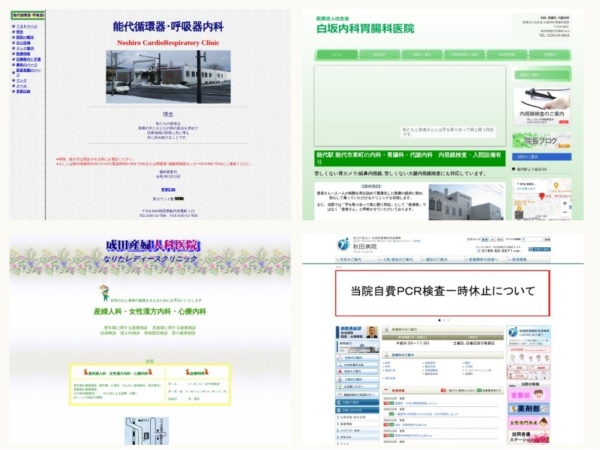Open the first green Home tab on Shirasaka site

(x=337, y=55)
